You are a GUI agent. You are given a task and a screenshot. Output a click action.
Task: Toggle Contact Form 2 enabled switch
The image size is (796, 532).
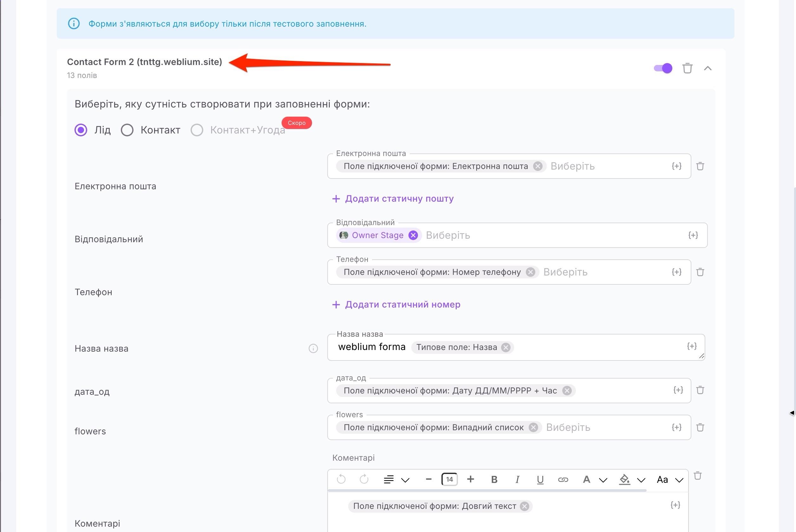point(663,68)
